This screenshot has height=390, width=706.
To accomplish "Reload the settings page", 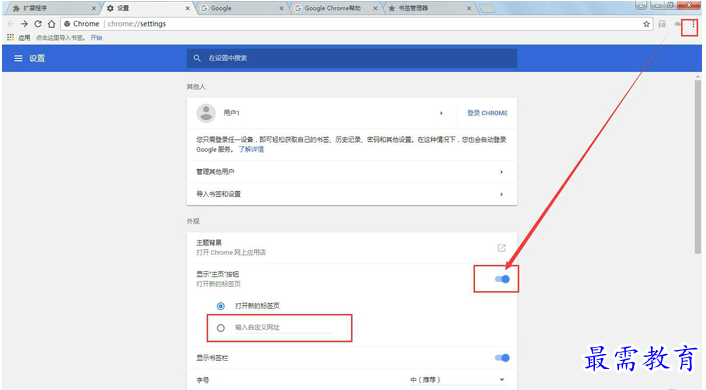I will [38, 24].
